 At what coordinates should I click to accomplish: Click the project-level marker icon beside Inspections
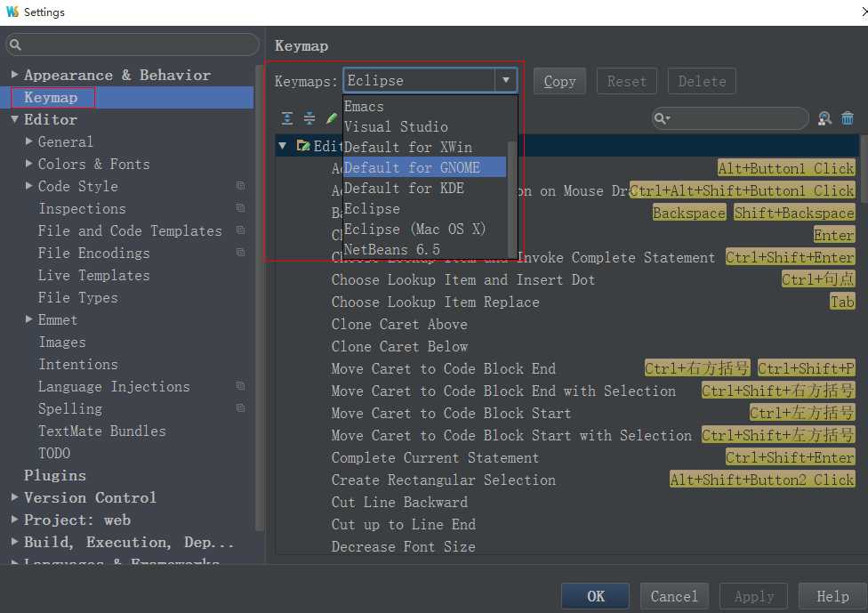(240, 207)
